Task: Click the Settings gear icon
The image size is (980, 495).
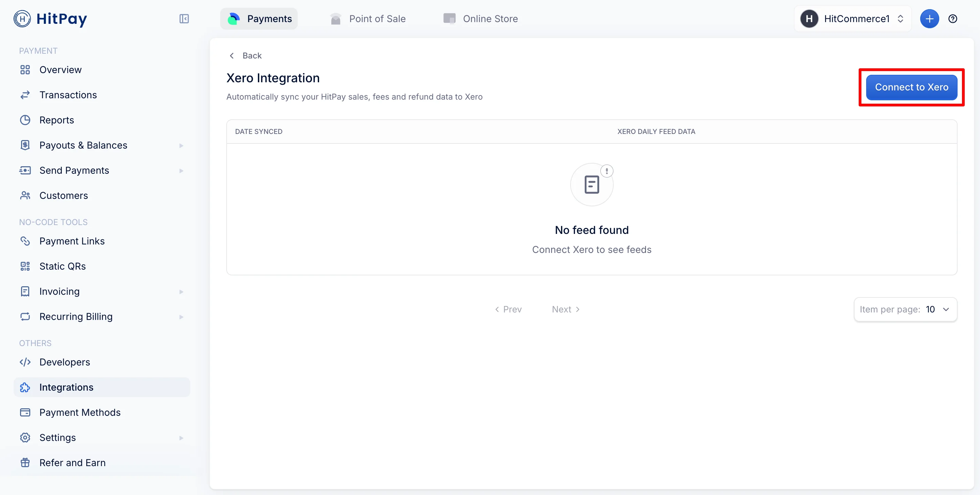Action: [x=25, y=437]
